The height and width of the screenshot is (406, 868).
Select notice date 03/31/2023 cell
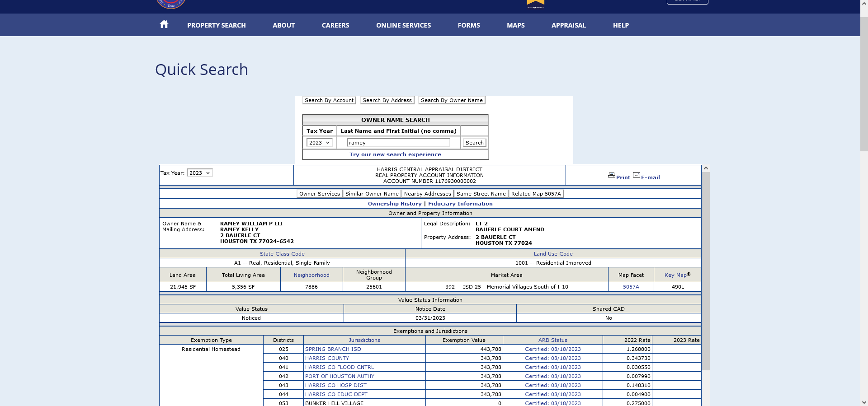(430, 318)
